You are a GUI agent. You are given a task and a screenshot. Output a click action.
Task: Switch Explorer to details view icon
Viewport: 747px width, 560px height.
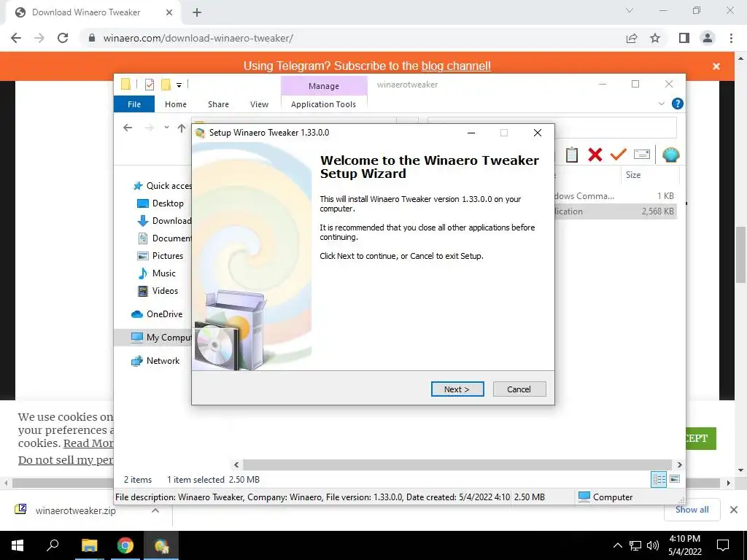(659, 480)
